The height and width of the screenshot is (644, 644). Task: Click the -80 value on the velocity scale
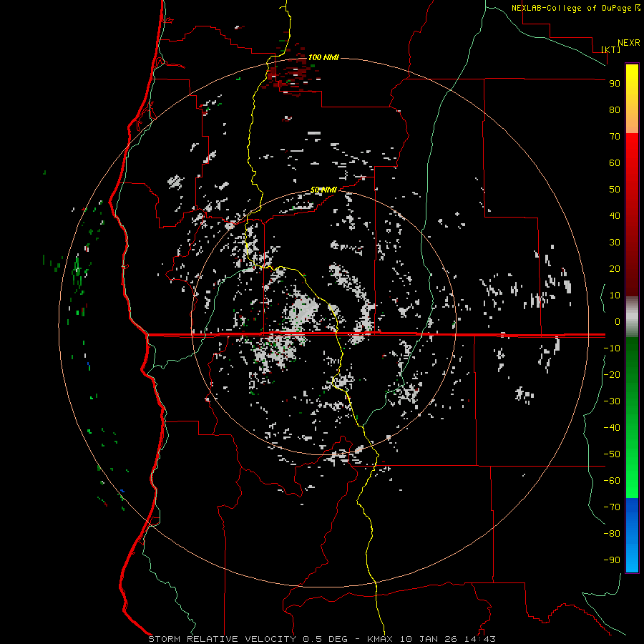coord(612,534)
